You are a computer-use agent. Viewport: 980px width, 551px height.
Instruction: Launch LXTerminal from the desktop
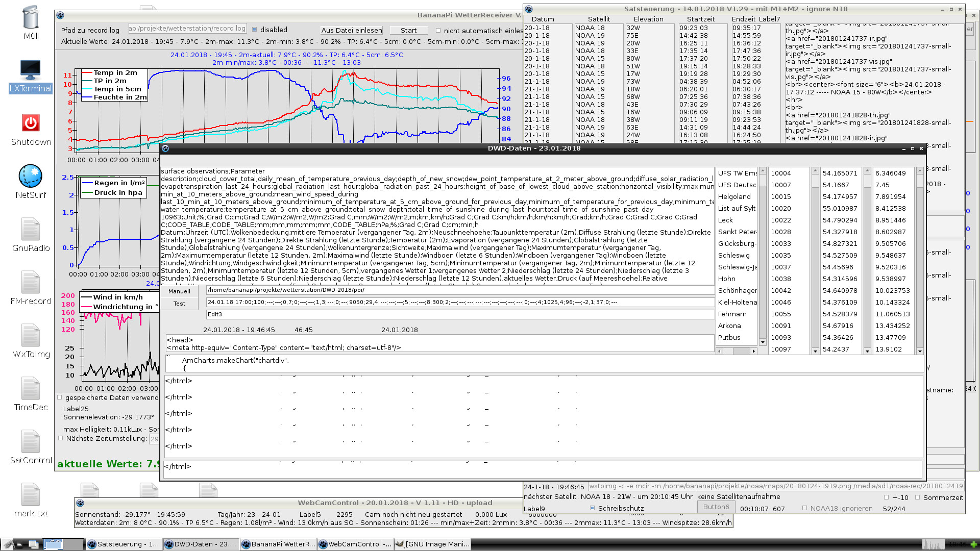(x=31, y=70)
